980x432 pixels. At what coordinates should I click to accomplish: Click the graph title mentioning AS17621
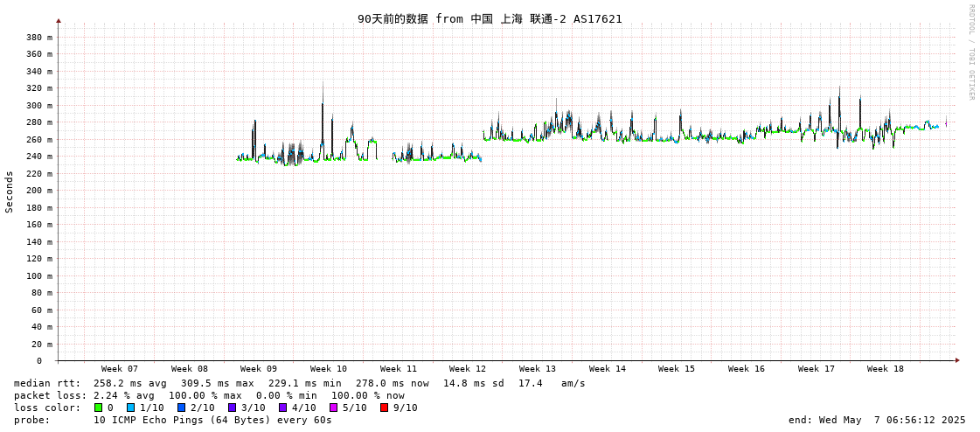490,18
